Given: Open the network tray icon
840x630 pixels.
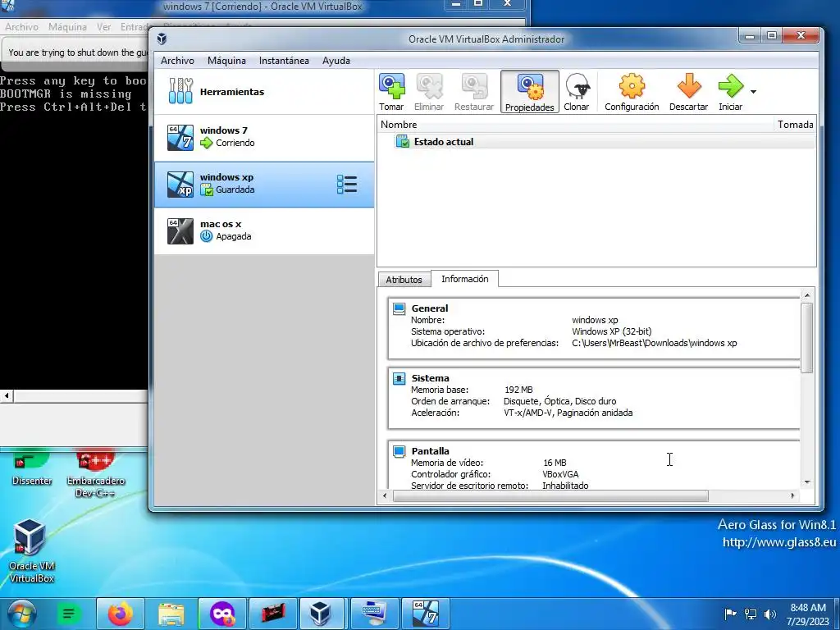Looking at the screenshot, I should (751, 614).
